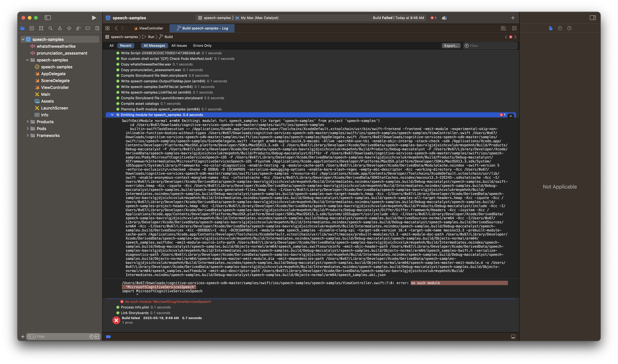Open the Issue navigator
This screenshot has width=618, height=364.
60,28
